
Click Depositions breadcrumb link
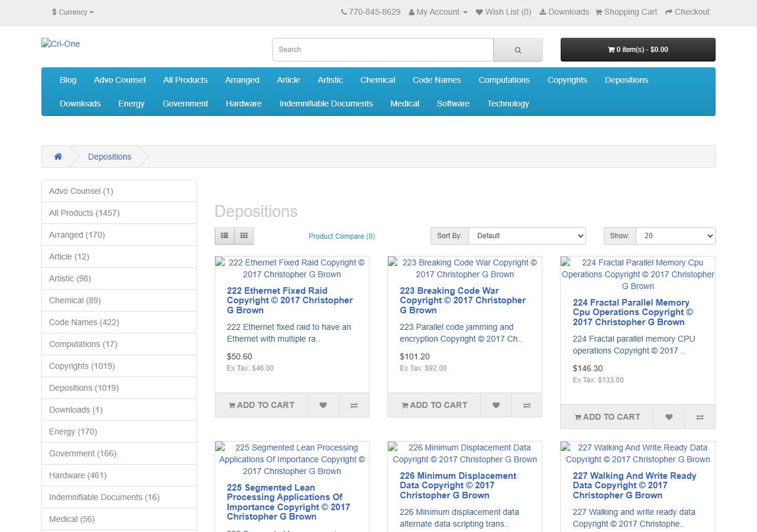(109, 157)
